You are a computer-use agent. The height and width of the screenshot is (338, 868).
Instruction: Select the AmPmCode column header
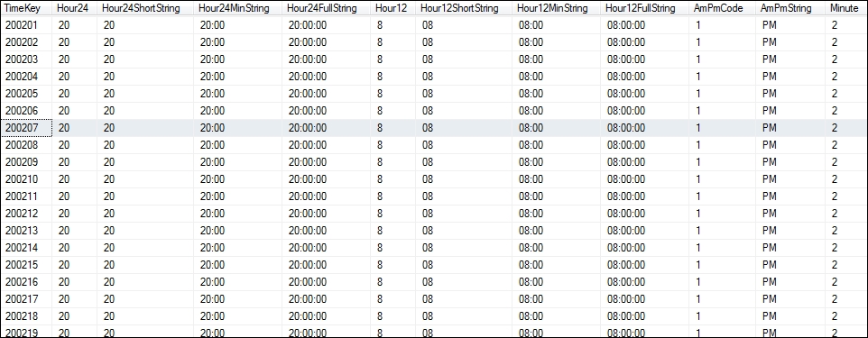click(723, 8)
